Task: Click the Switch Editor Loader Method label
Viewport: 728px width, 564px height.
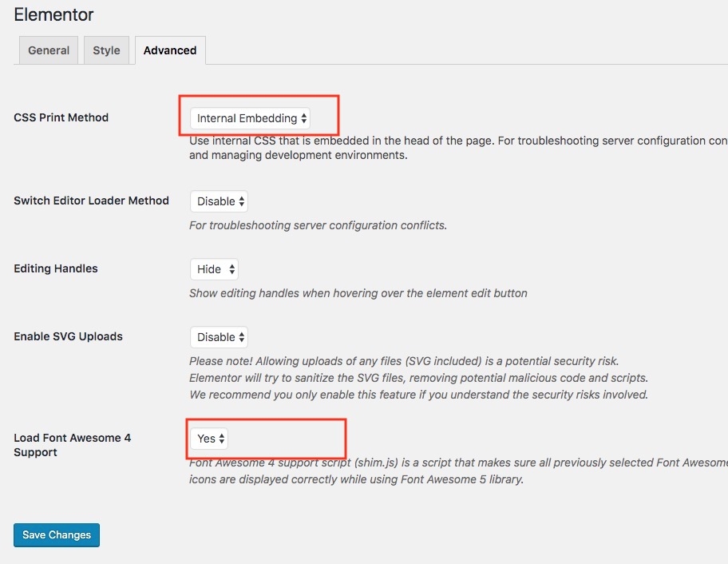Action: point(91,201)
